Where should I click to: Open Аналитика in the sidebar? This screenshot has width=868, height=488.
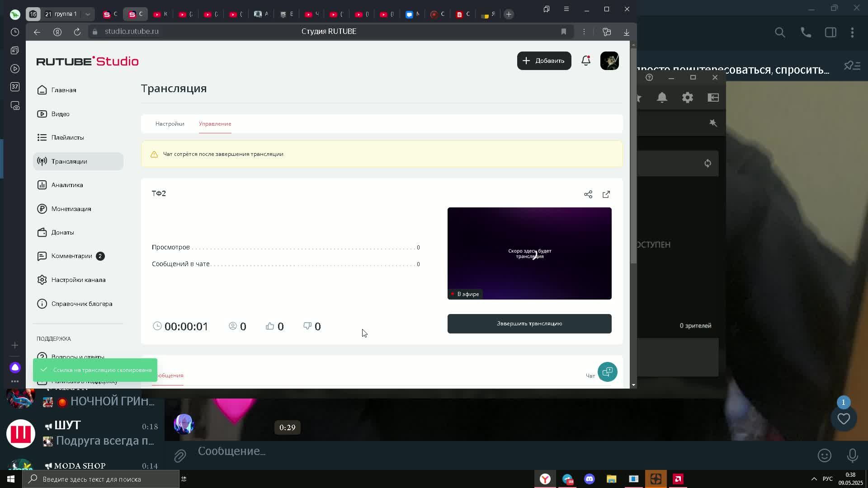coord(67,185)
